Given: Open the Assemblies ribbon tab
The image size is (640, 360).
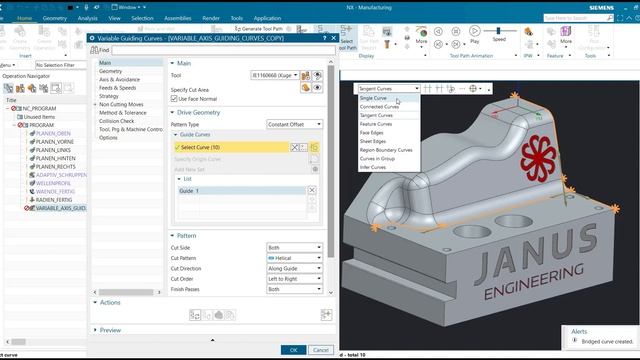Looking at the screenshot, I should (x=178, y=18).
